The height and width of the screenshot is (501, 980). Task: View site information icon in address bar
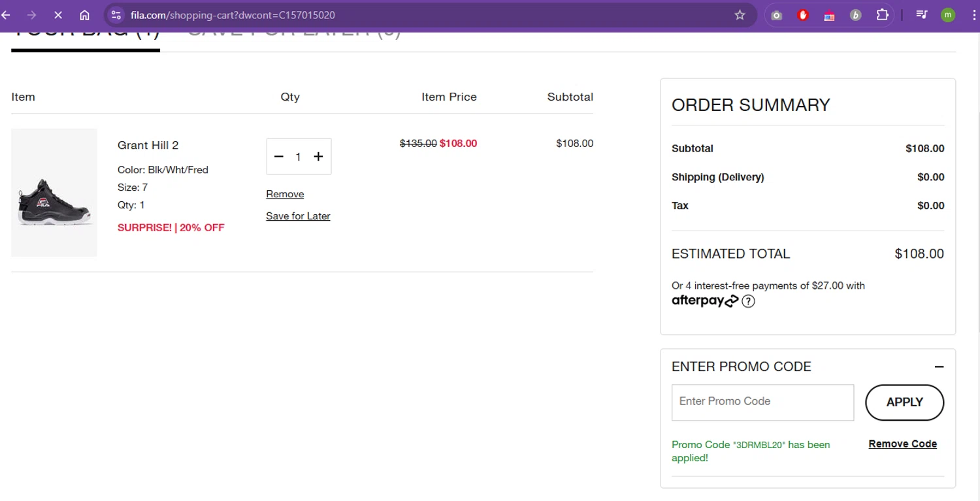point(116,15)
